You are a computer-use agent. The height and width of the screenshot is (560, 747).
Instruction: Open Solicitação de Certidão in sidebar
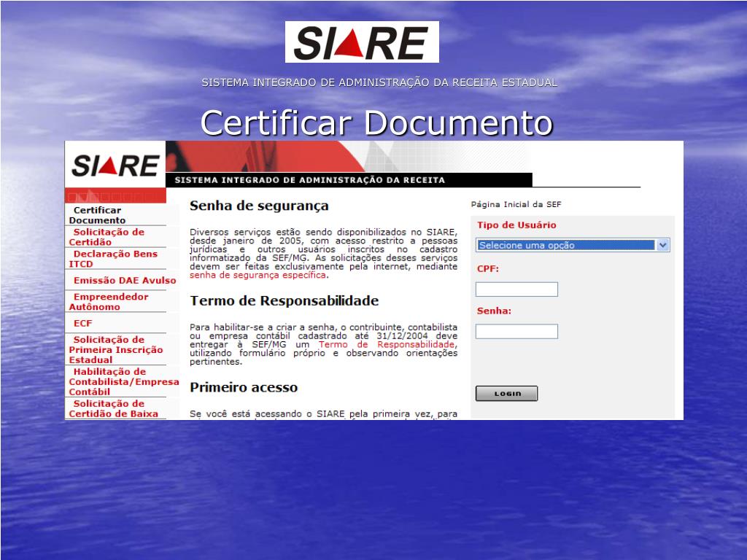(107, 237)
